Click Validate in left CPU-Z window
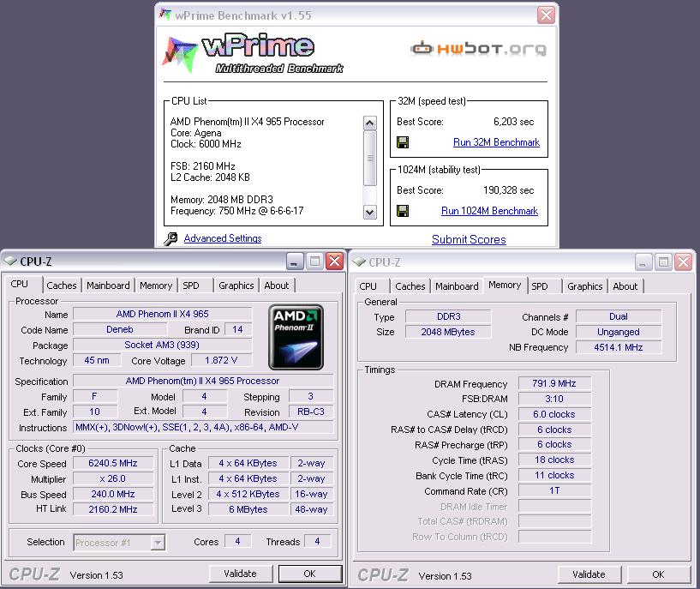 tap(240, 574)
